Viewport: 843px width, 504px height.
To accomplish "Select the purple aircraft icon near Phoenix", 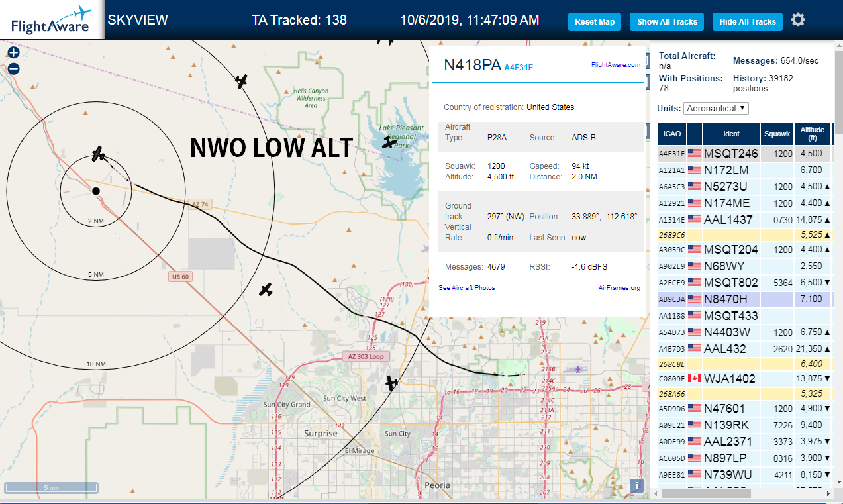I will [579, 369].
